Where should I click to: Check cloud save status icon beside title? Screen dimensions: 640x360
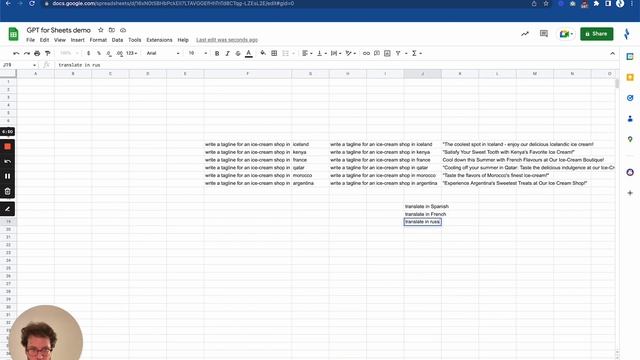click(123, 30)
